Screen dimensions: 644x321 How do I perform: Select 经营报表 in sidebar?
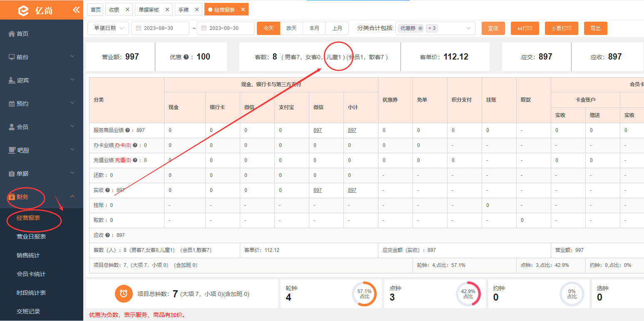click(28, 218)
